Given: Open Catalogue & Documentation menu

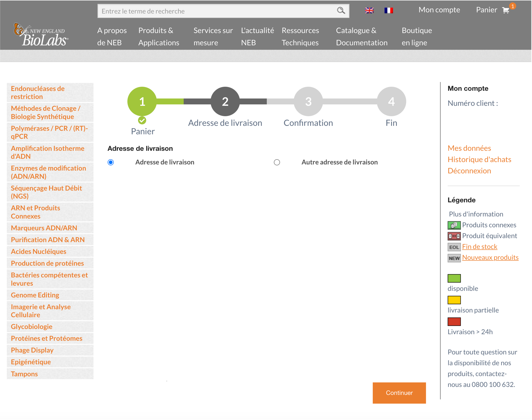Looking at the screenshot, I should pos(362,36).
